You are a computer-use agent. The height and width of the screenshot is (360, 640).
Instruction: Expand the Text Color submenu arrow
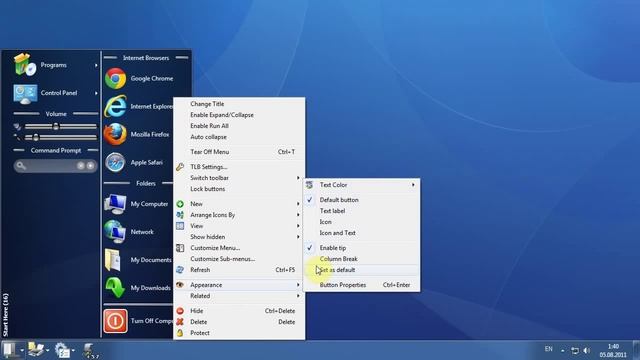coord(413,185)
